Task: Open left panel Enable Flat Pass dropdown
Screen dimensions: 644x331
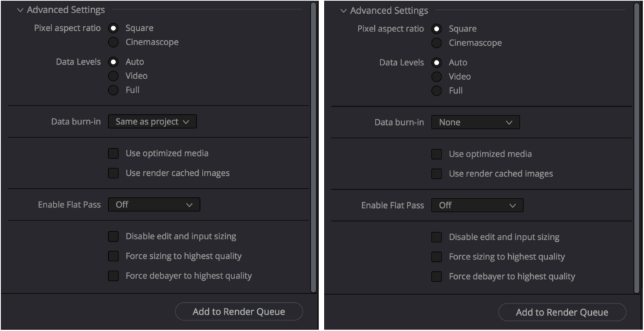Action: point(154,205)
